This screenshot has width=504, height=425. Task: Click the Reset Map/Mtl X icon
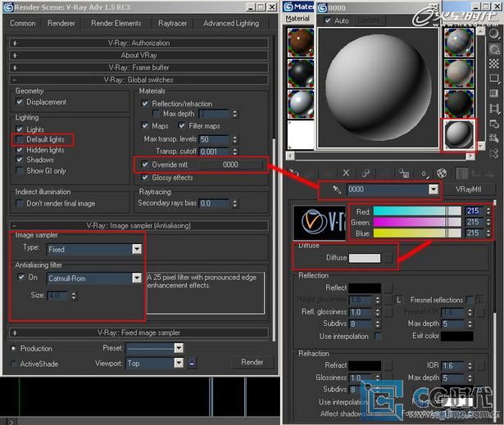pyautogui.click(x=346, y=173)
